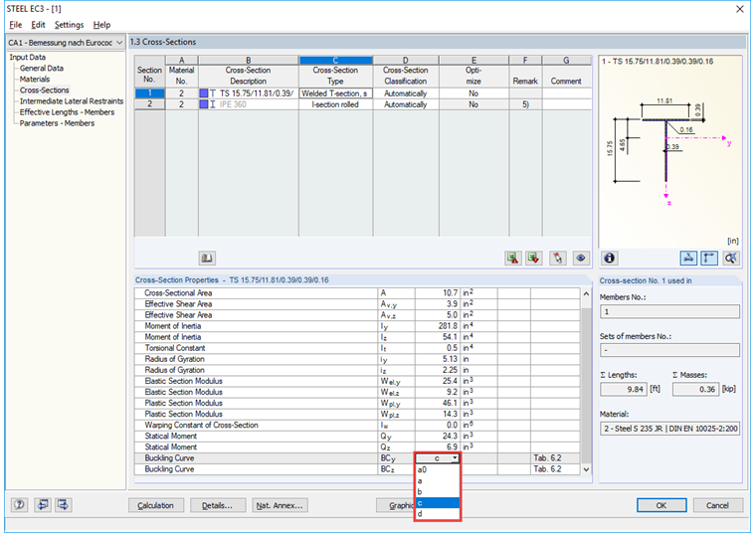
Task: Click the Σ Masses value field
Action: click(695, 390)
